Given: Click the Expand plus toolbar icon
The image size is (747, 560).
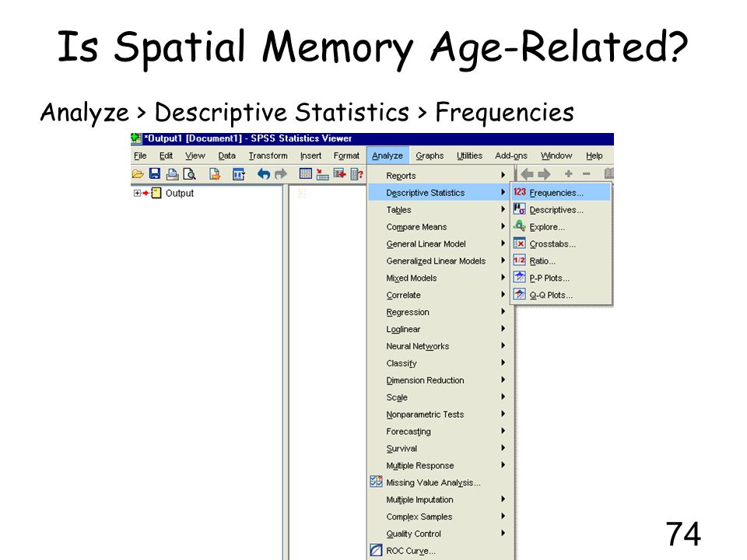Looking at the screenshot, I should click(568, 173).
